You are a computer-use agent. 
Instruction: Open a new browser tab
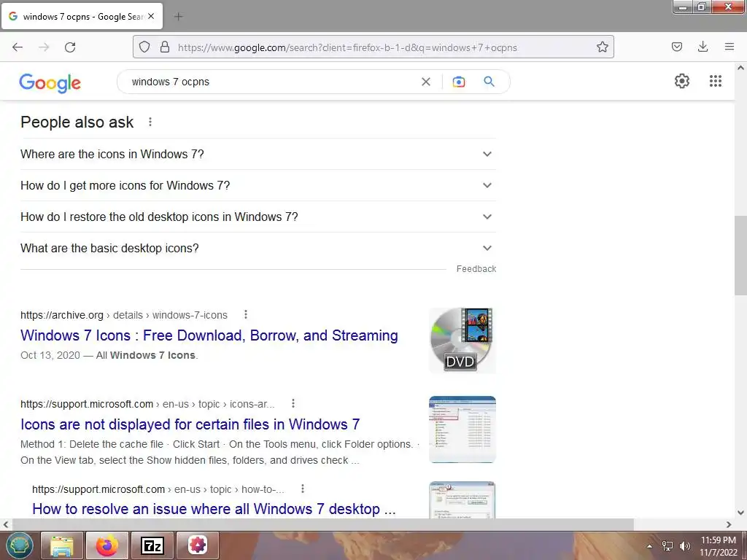[x=178, y=17]
